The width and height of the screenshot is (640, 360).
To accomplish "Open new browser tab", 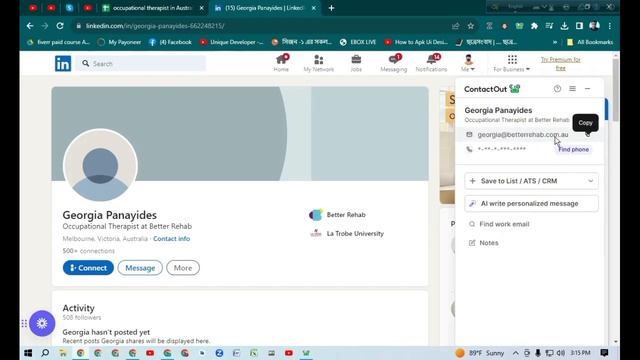I will (331, 8).
